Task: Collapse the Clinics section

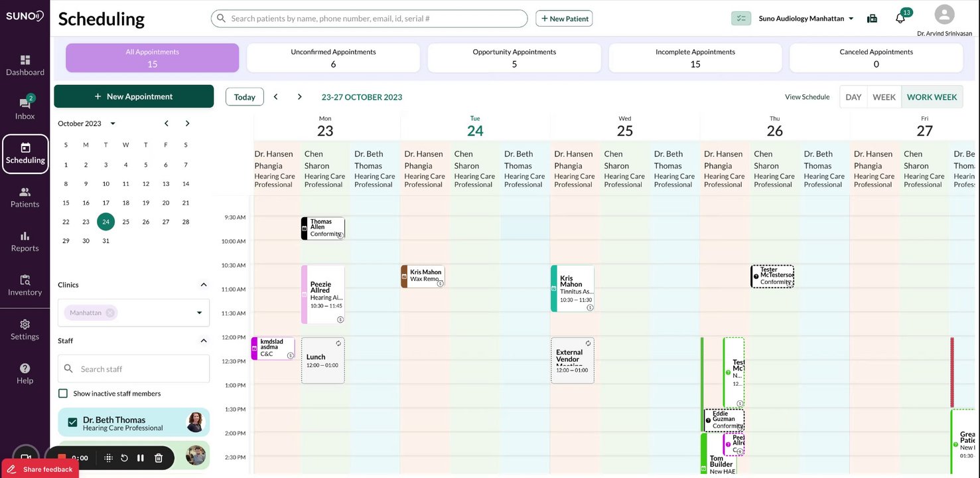Action: click(x=204, y=285)
